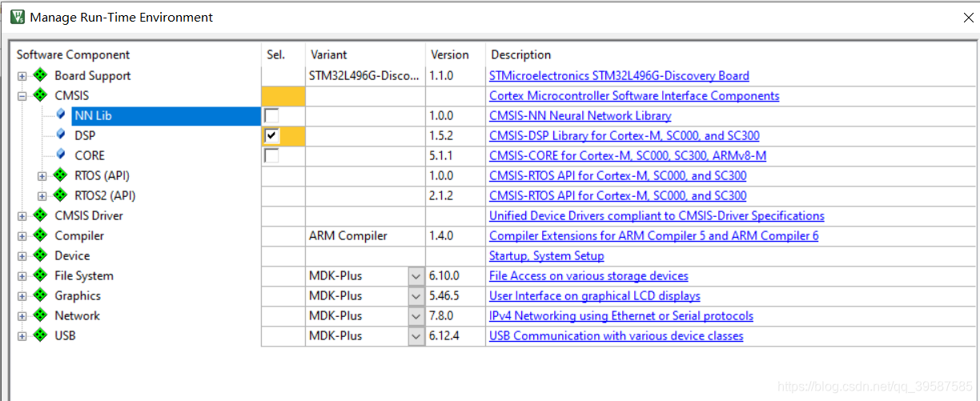Expand the Board Support tree node
980x401 pixels.
(22, 76)
